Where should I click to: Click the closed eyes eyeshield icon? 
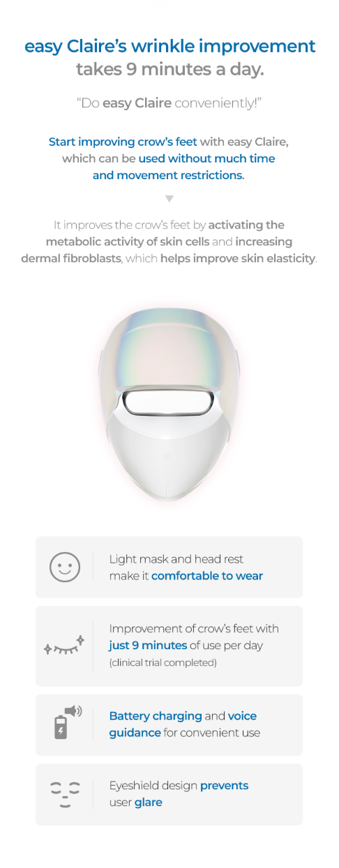64,794
